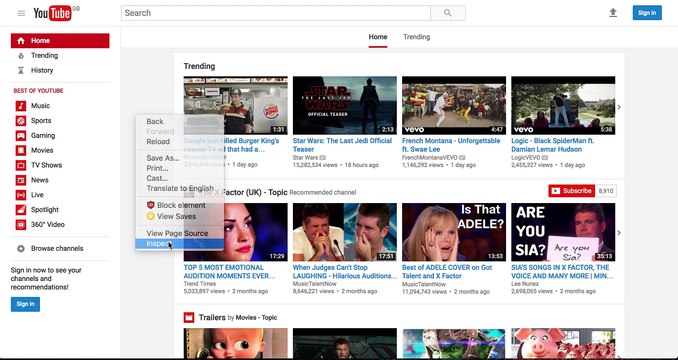Open the hamburger guide menu
The height and width of the screenshot is (360, 678).
pyautogui.click(x=21, y=13)
